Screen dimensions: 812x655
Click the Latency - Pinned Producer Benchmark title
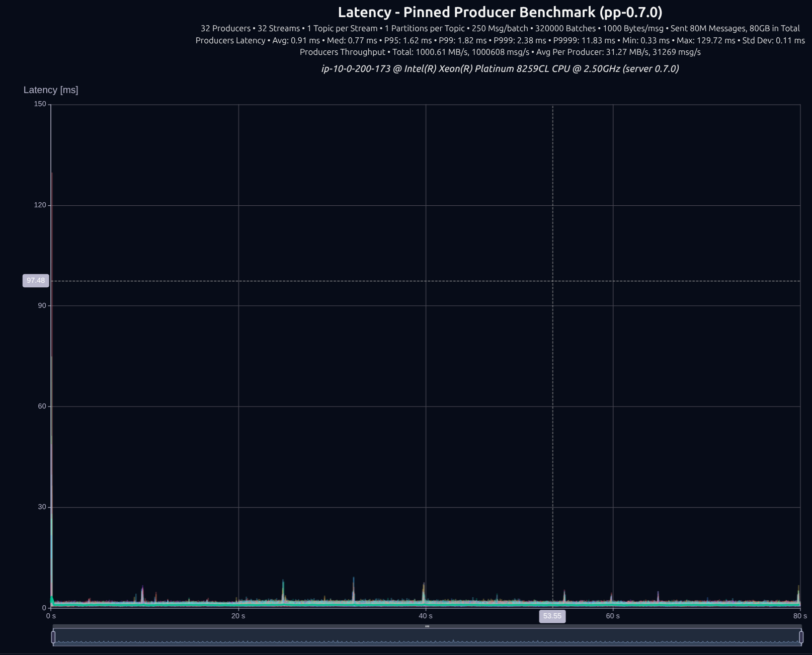(x=500, y=12)
